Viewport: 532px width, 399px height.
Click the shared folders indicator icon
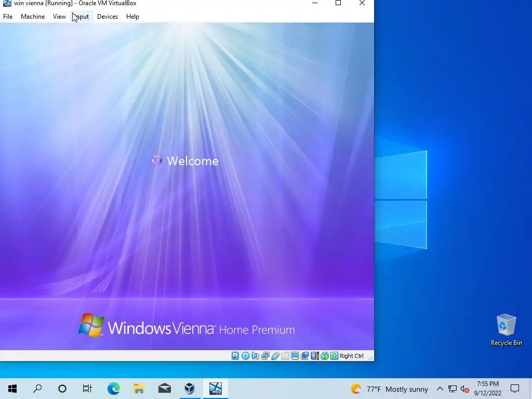(285, 355)
